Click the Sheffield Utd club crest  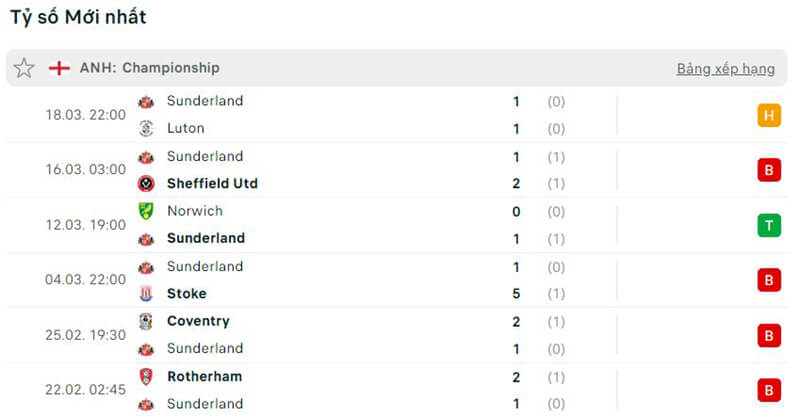pos(146,183)
